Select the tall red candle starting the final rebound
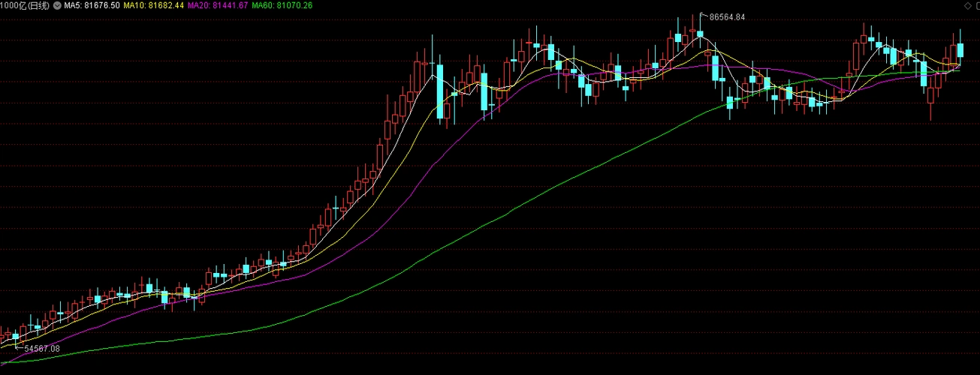Image resolution: width=980 pixels, height=375 pixels. click(x=856, y=56)
